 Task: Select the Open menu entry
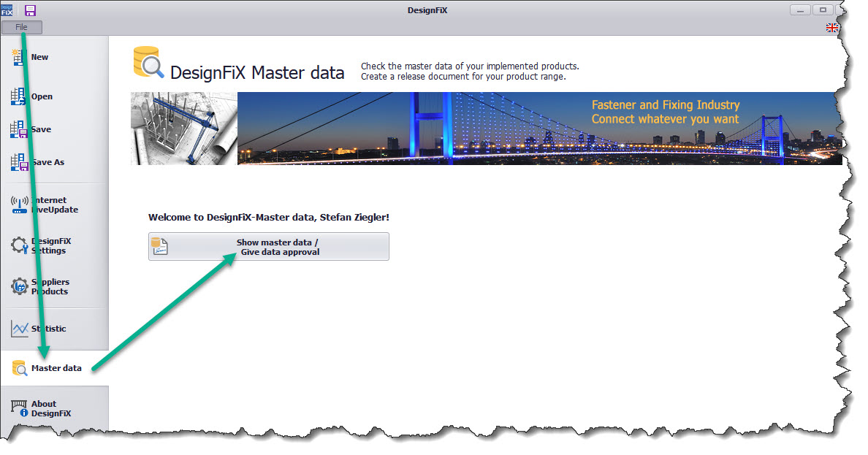(x=42, y=96)
